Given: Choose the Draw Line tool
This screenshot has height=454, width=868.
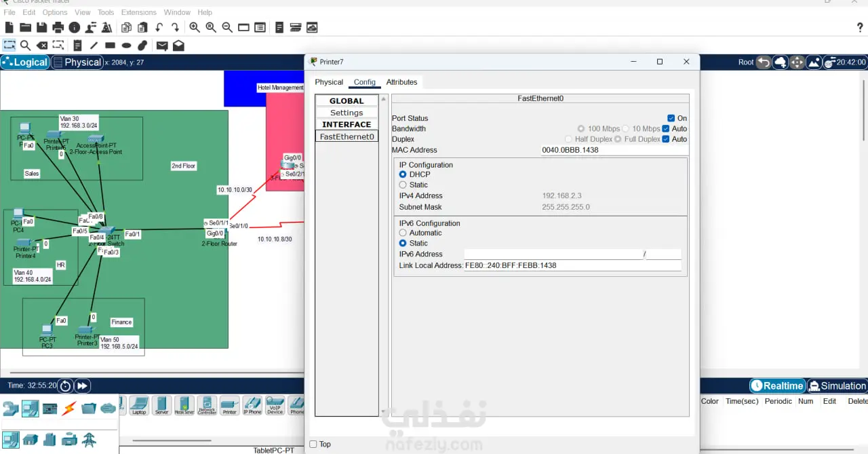Looking at the screenshot, I should 94,45.
